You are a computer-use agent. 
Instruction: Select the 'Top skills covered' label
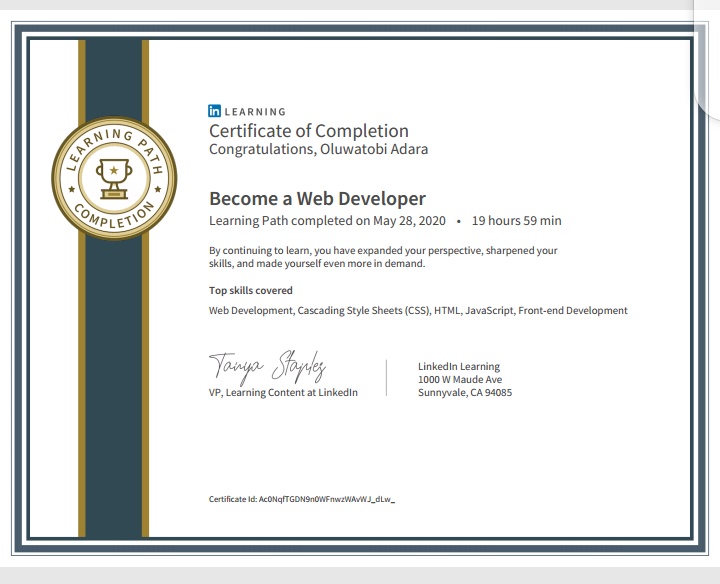251,291
